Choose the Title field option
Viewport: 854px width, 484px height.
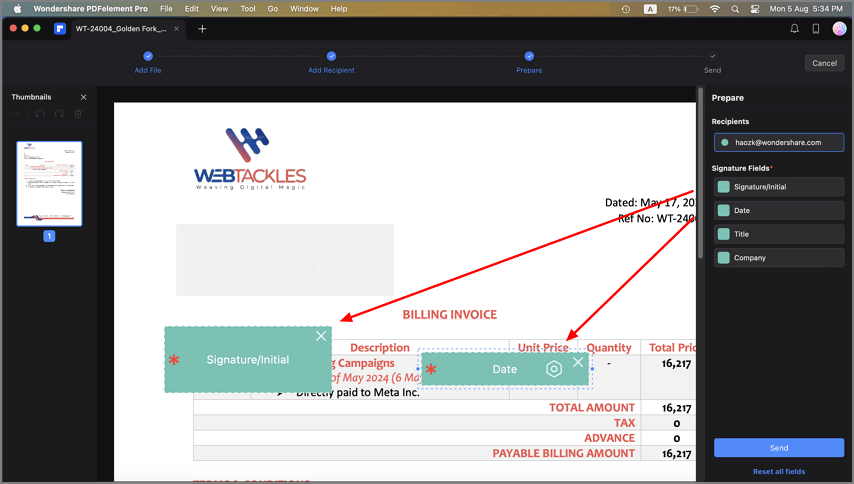(x=779, y=234)
